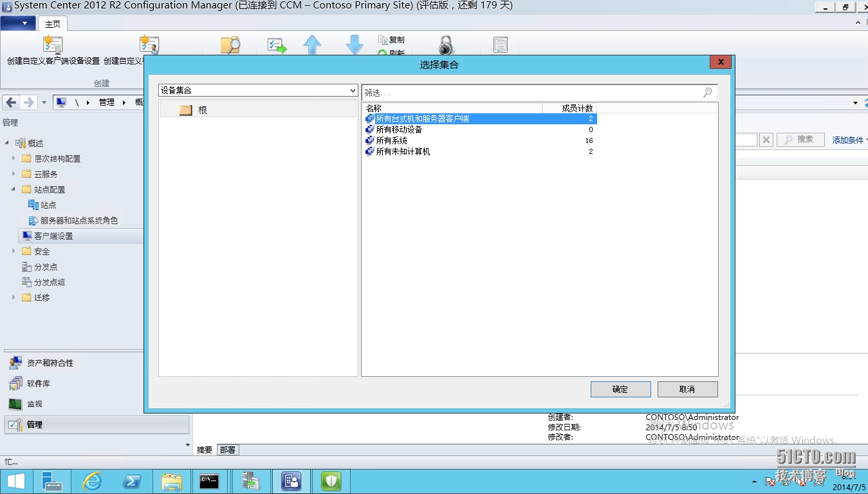Image resolution: width=868 pixels, height=494 pixels.
Task: Click Create Custom Client Device Settings icon
Action: (53, 45)
